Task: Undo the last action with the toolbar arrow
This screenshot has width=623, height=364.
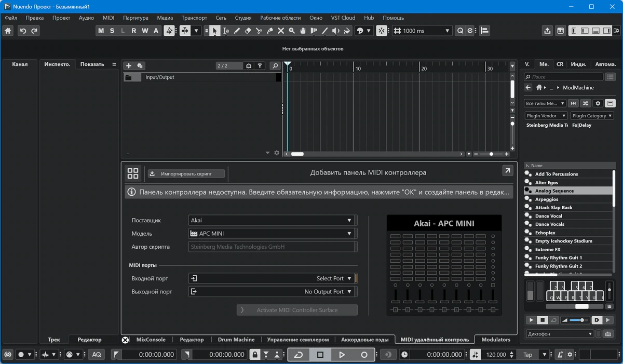Action: [23, 31]
